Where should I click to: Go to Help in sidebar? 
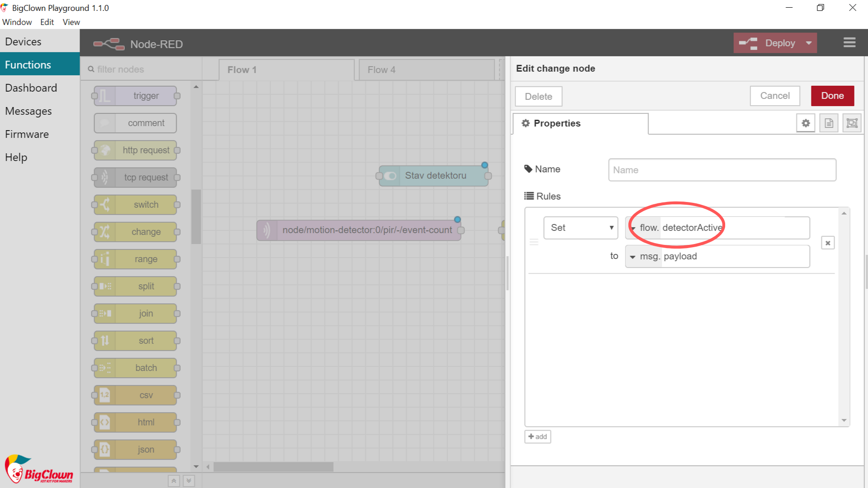pyautogui.click(x=40, y=157)
